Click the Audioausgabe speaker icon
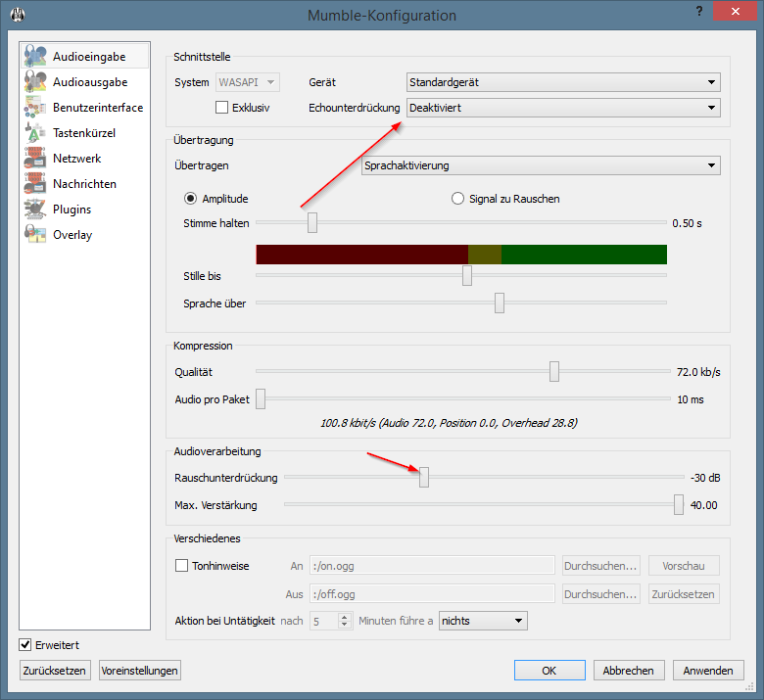 (x=35, y=81)
